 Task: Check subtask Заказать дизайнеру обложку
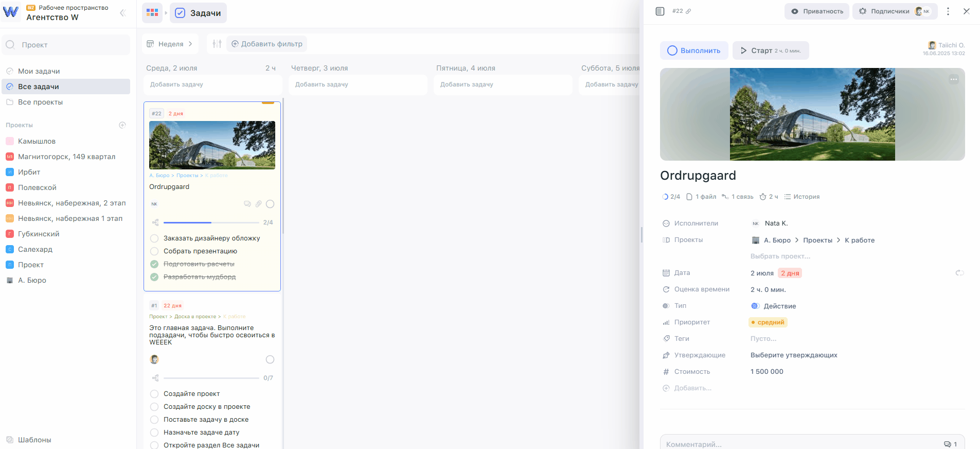coord(154,238)
